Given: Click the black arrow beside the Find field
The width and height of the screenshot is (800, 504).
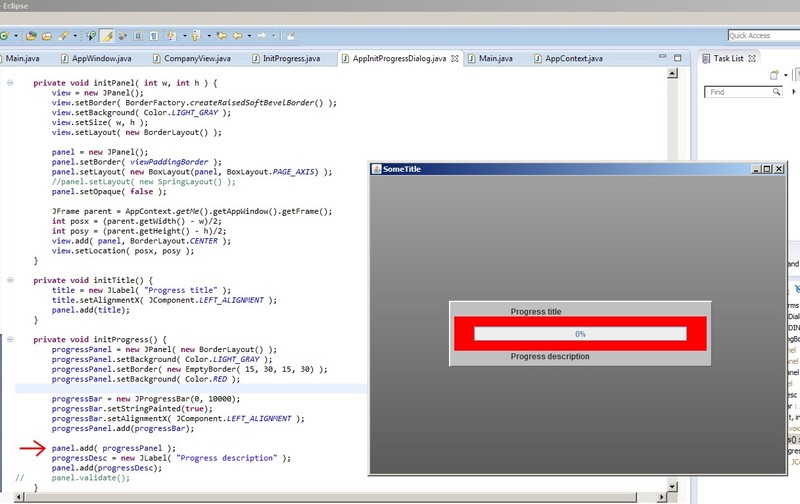Looking at the screenshot, I should tap(793, 92).
